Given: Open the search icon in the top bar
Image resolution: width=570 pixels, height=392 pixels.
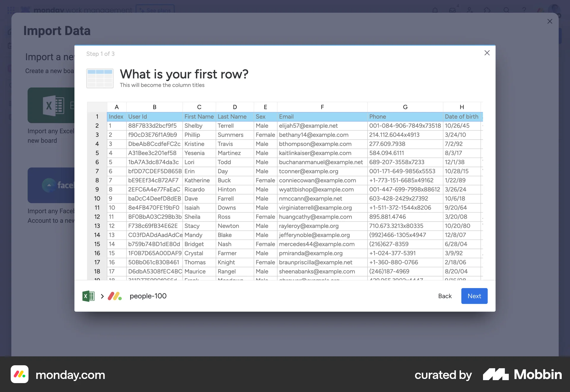Looking at the screenshot, I should (x=506, y=10).
